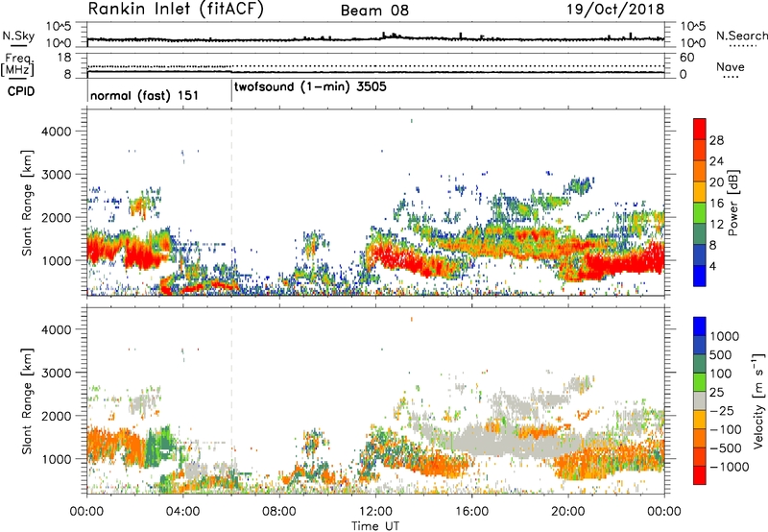Click the 'CPID' row label
Screen dimensions: 768x532
tap(21, 91)
